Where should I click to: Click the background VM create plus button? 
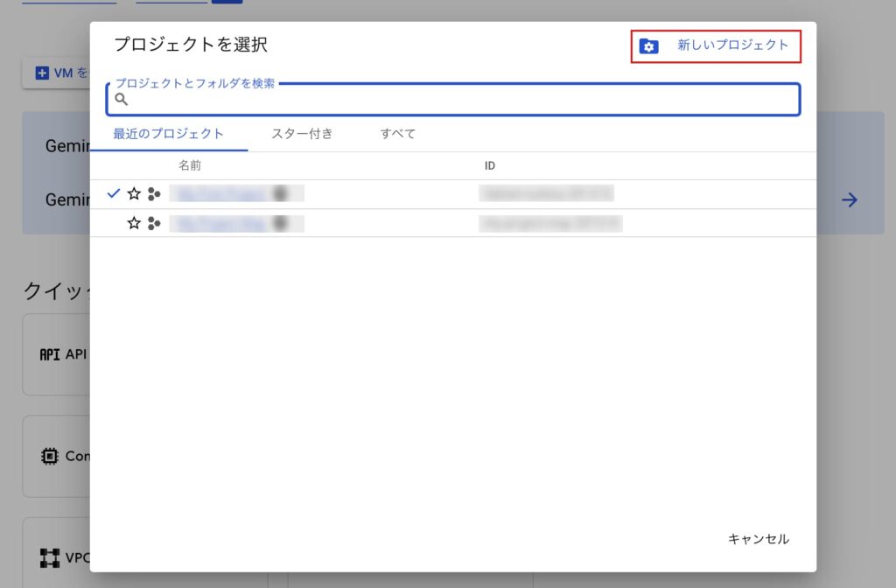pos(42,73)
